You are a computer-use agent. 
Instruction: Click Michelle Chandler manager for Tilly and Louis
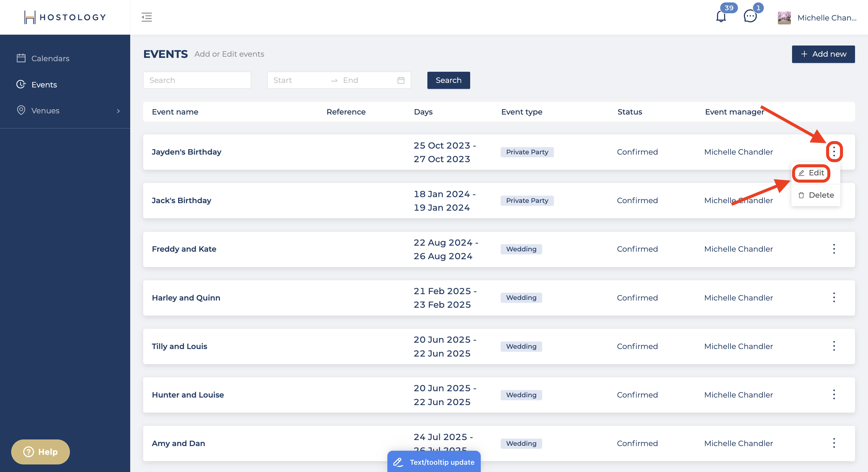(738, 346)
